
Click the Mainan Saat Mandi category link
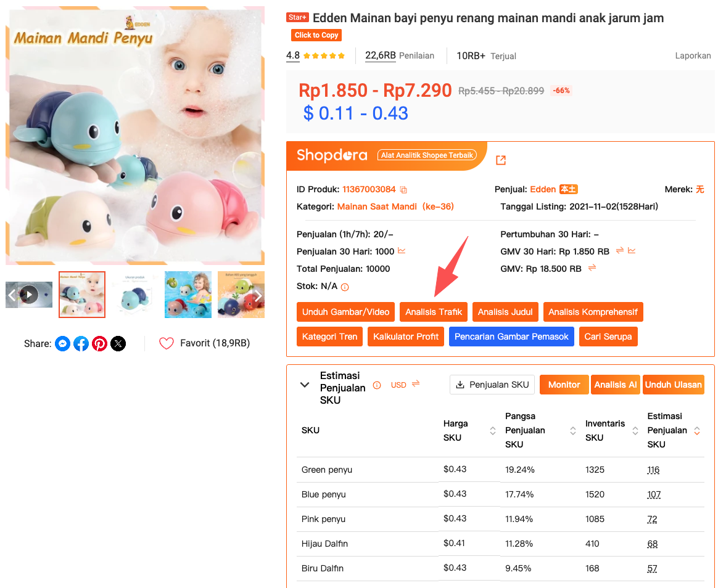[377, 207]
